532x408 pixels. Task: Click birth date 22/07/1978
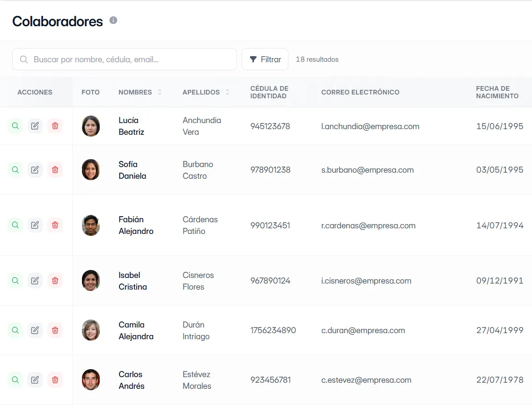coord(500,380)
